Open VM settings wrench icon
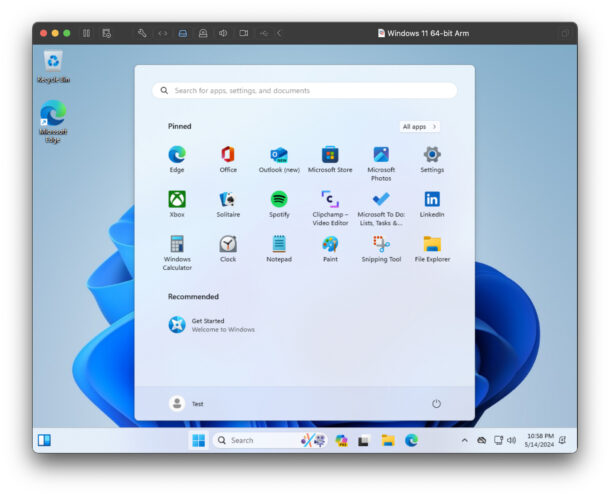The height and width of the screenshot is (496, 610). point(142,33)
